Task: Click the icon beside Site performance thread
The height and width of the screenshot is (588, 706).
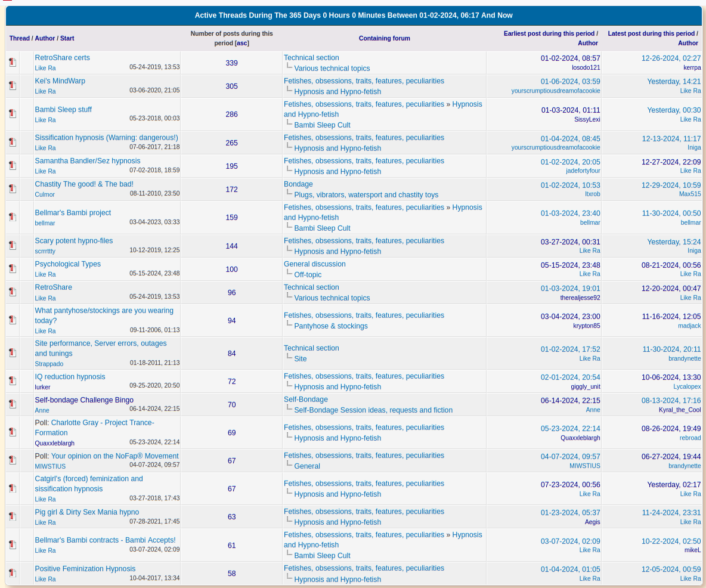Action: (13, 353)
